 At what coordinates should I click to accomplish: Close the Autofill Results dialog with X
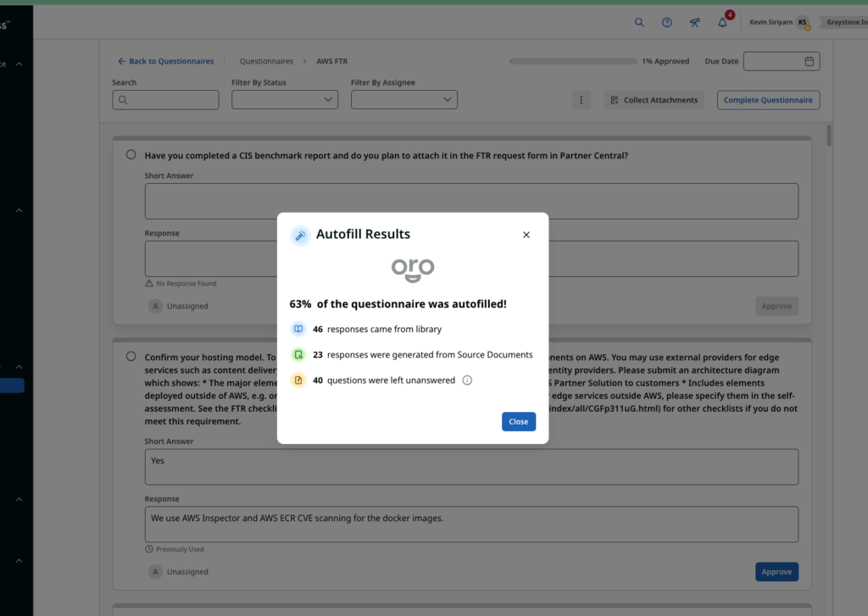pyautogui.click(x=526, y=235)
